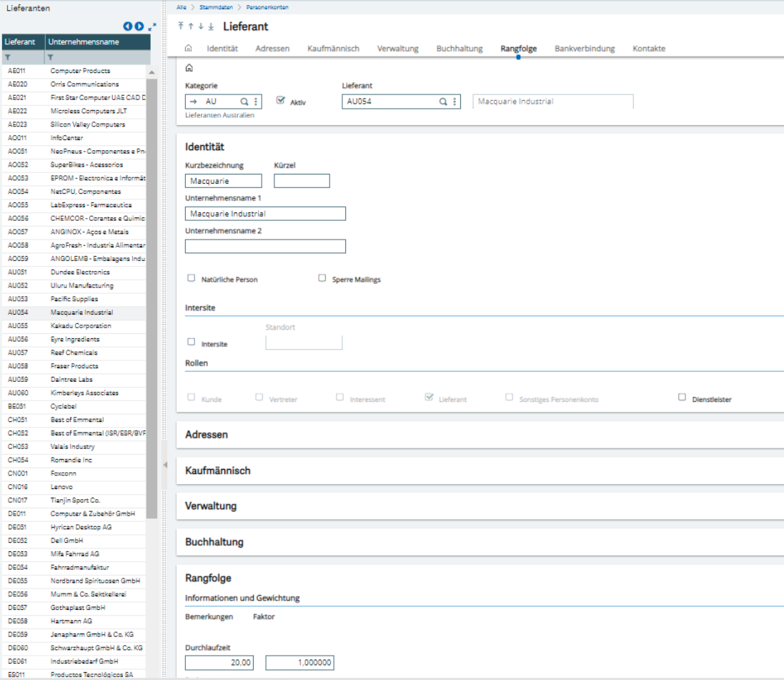Select supplier row AU051 Dundee Electronics

pos(74,272)
